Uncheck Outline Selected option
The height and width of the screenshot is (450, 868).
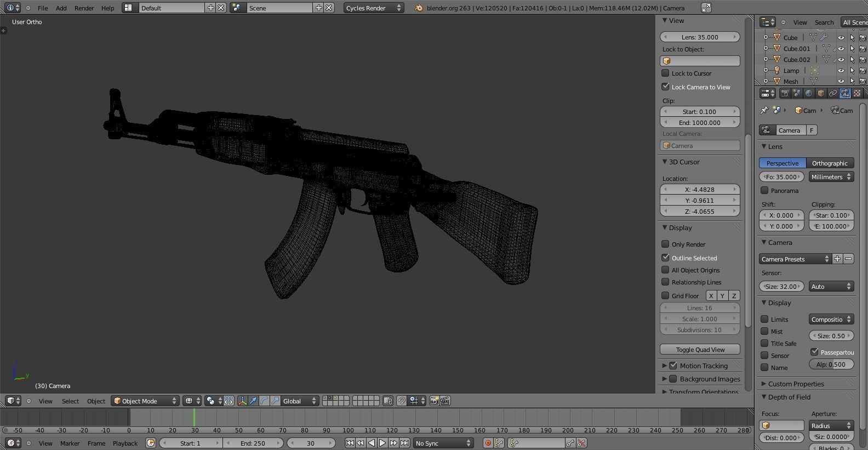(x=665, y=258)
